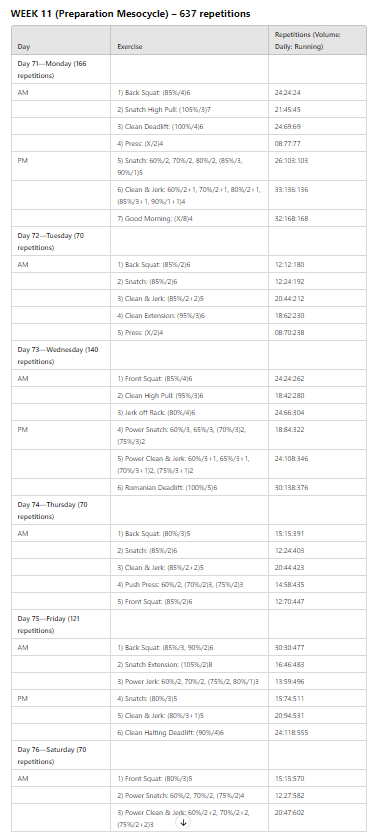
Task: Select the Day 73—Wednesday row label
Action: [x=61, y=356]
